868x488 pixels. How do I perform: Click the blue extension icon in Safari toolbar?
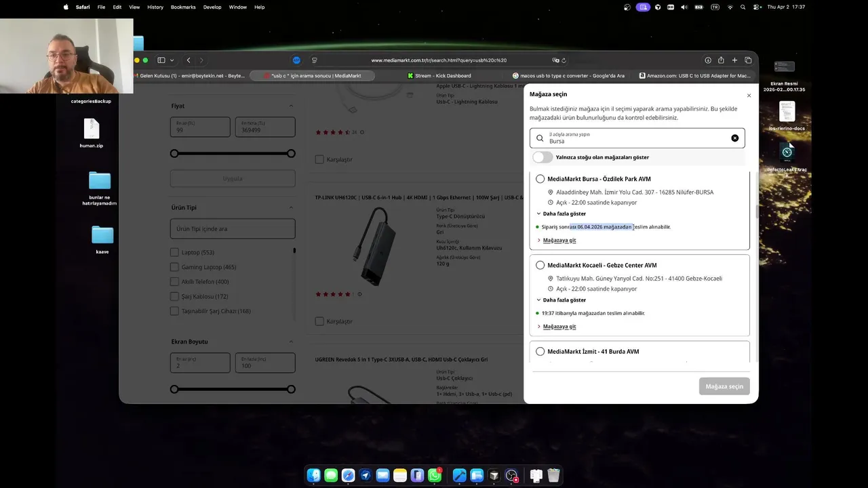(x=296, y=60)
